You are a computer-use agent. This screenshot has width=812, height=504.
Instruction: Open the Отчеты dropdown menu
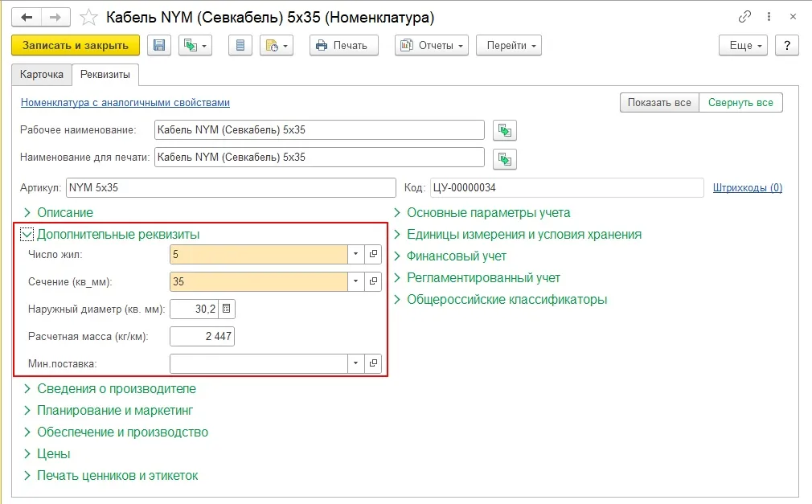(432, 46)
